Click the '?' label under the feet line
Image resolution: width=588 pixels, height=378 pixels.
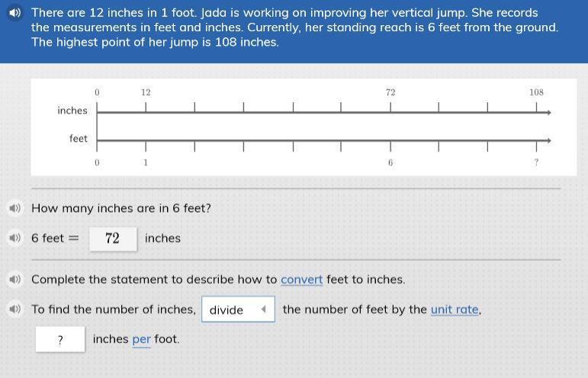536,162
